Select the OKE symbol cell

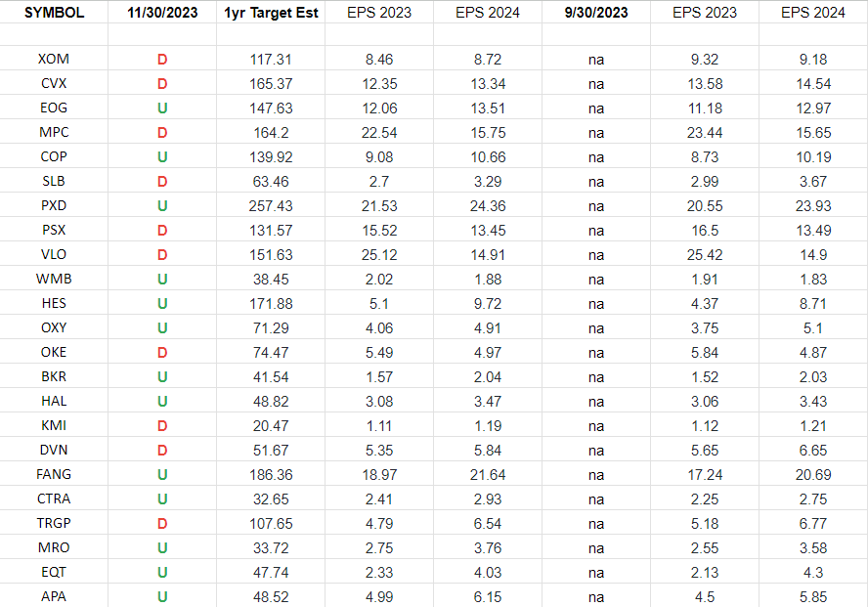tap(54, 352)
